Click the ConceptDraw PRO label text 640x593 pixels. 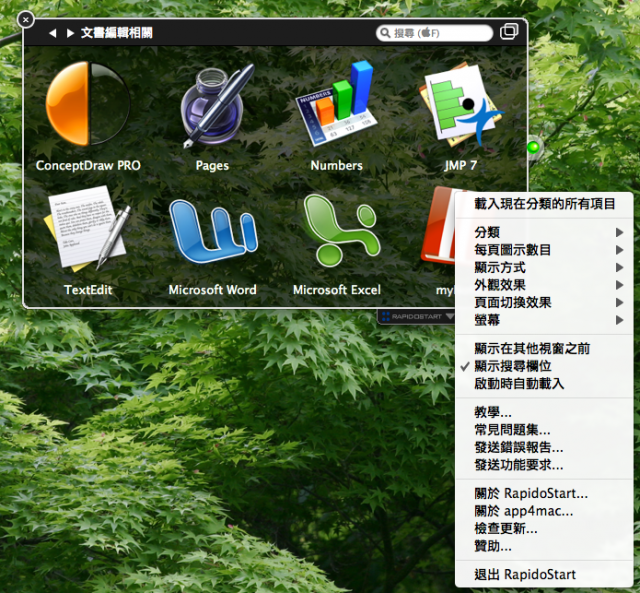click(x=88, y=165)
